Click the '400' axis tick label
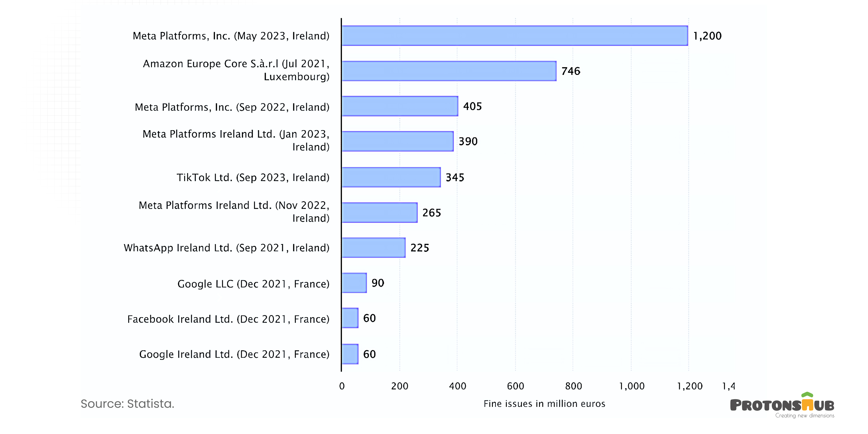 (x=458, y=386)
